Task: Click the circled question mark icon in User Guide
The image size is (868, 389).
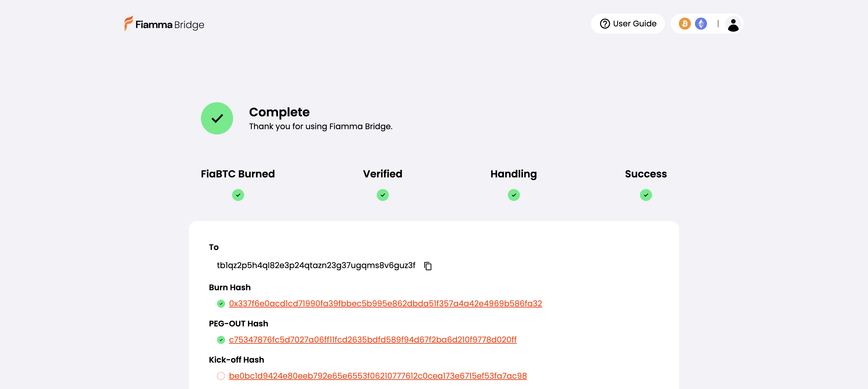Action: (605, 24)
